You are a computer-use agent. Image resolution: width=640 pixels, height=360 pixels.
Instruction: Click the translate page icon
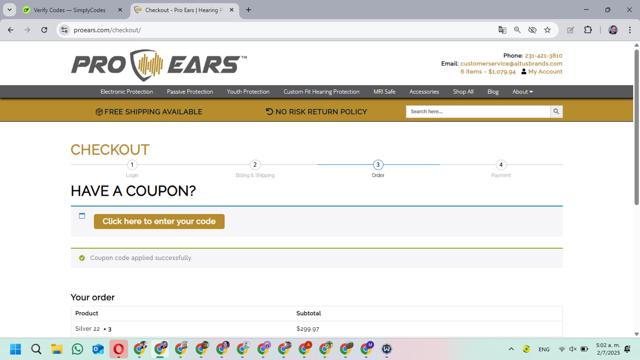(502, 30)
